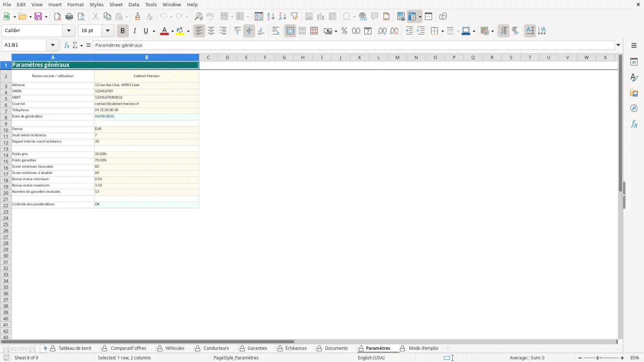644x362 pixels.
Task: Toggle Center Vertically alignment
Action: click(249, 31)
